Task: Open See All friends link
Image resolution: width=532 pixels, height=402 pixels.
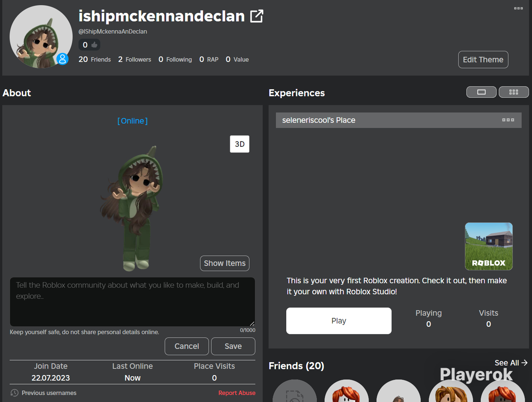Action: (x=511, y=363)
